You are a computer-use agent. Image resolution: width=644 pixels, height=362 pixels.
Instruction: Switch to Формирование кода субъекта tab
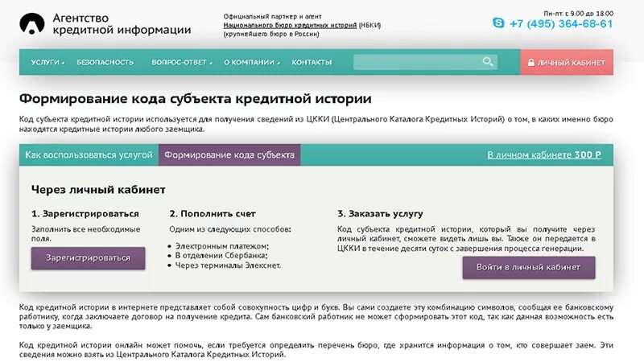(x=229, y=154)
